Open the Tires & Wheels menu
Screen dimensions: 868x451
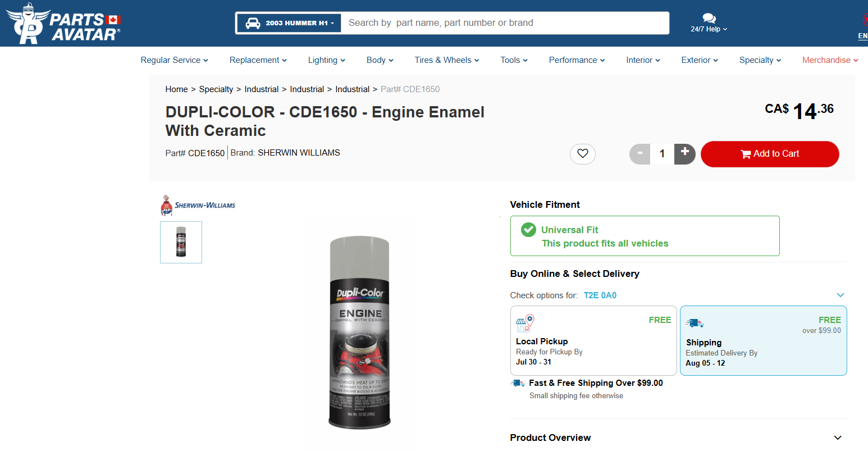click(447, 60)
